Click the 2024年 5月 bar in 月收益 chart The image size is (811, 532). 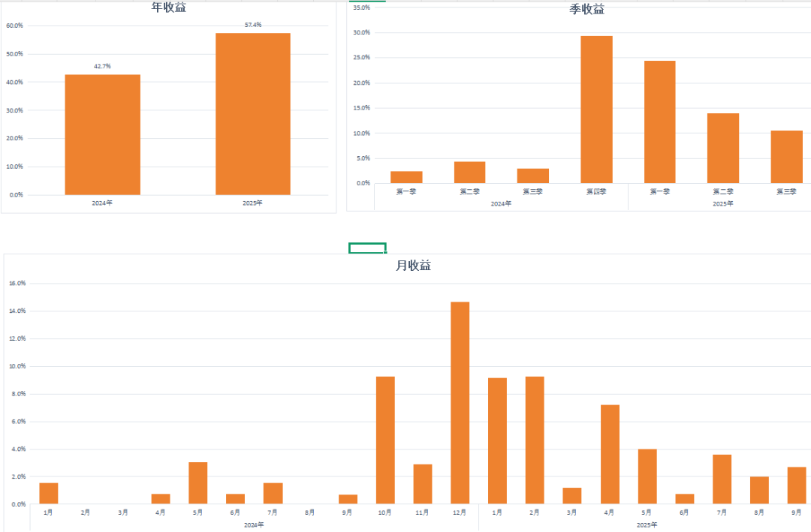(198, 483)
